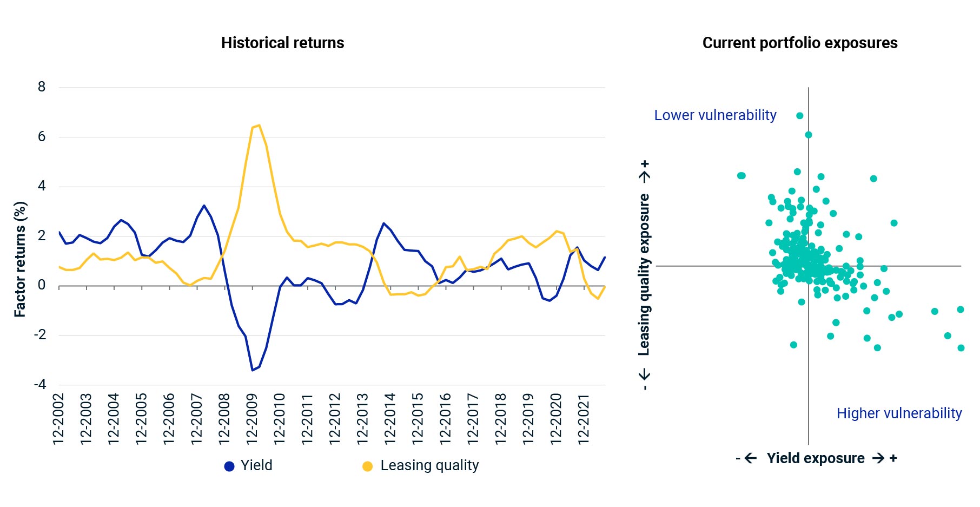Click the blue Yield legend dot
Screen dimensions: 980x507
point(229,466)
